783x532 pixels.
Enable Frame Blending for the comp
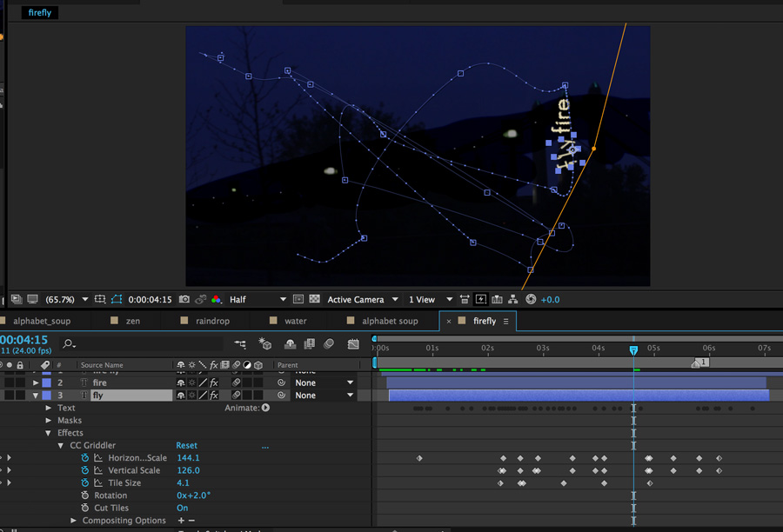coord(309,345)
